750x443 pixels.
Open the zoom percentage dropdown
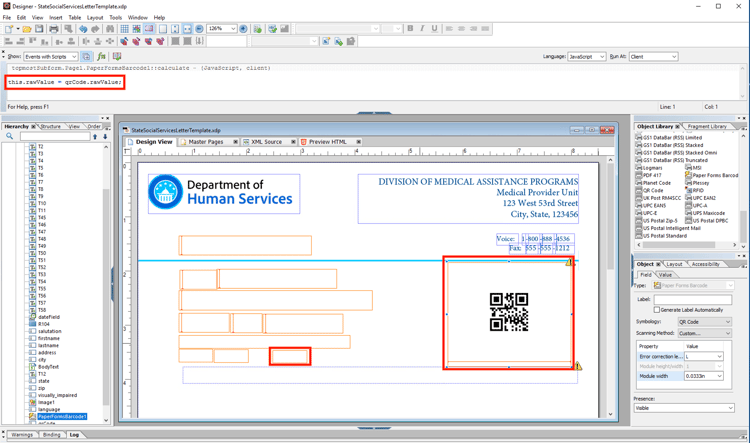pos(233,29)
